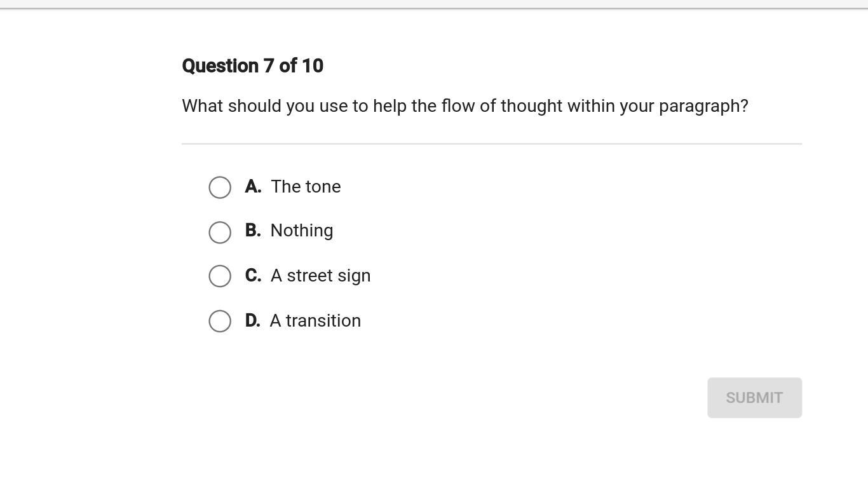Select the radio button for option A
This screenshot has height=488, width=868.
(220, 187)
